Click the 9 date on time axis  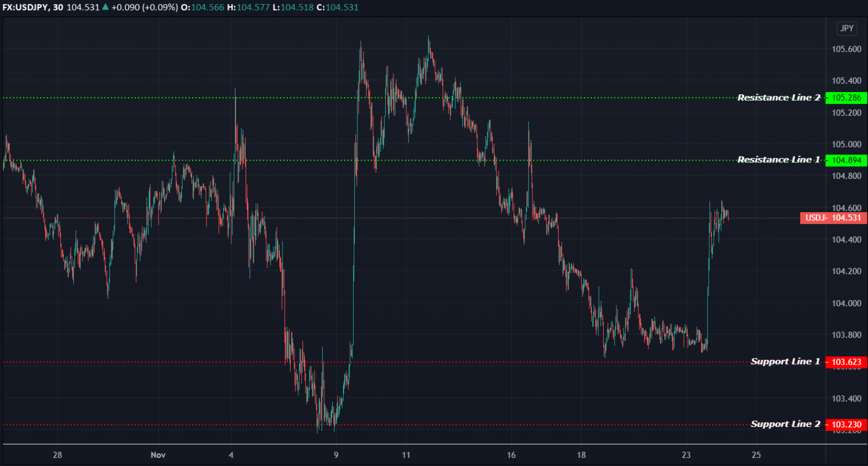tap(336, 455)
